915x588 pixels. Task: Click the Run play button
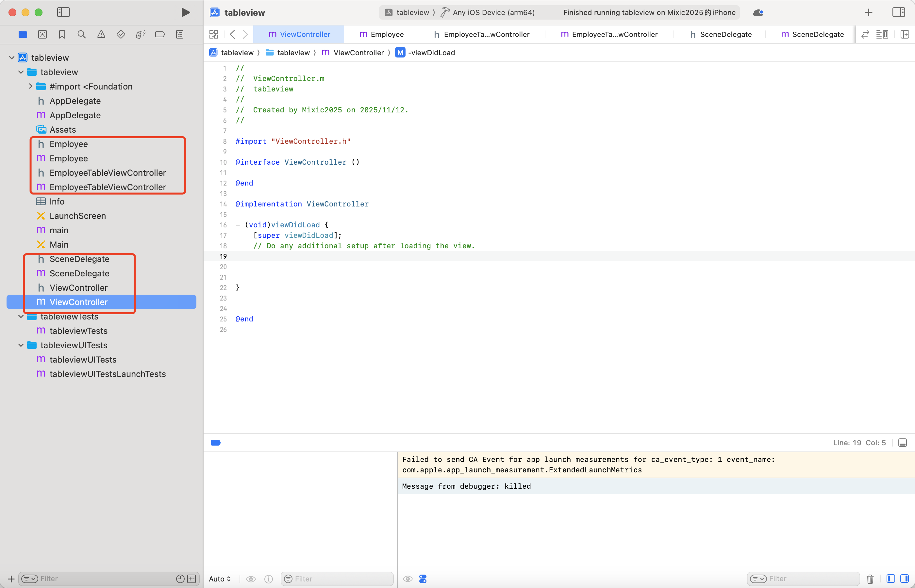pos(186,13)
